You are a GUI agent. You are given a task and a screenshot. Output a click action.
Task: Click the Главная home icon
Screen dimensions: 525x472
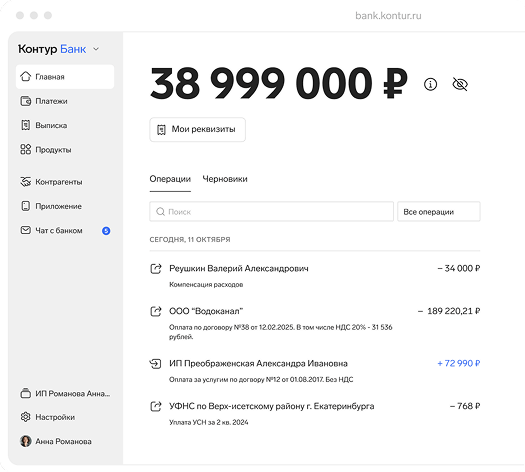pos(26,77)
